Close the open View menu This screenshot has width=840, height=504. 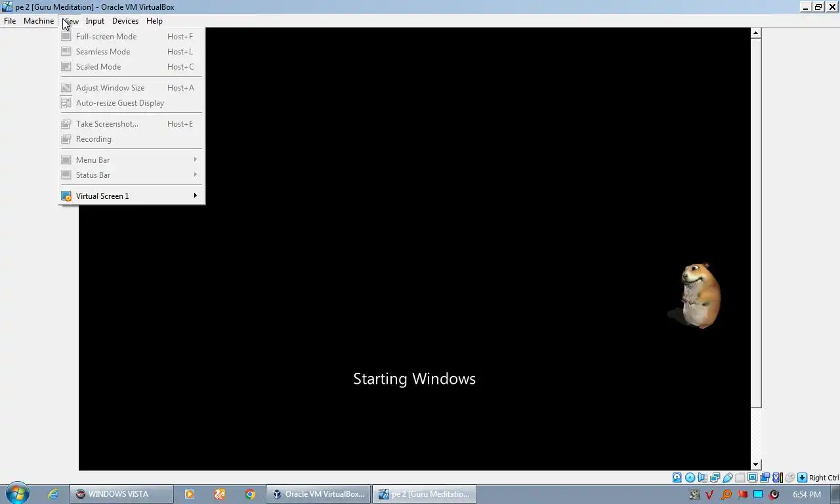(x=70, y=21)
